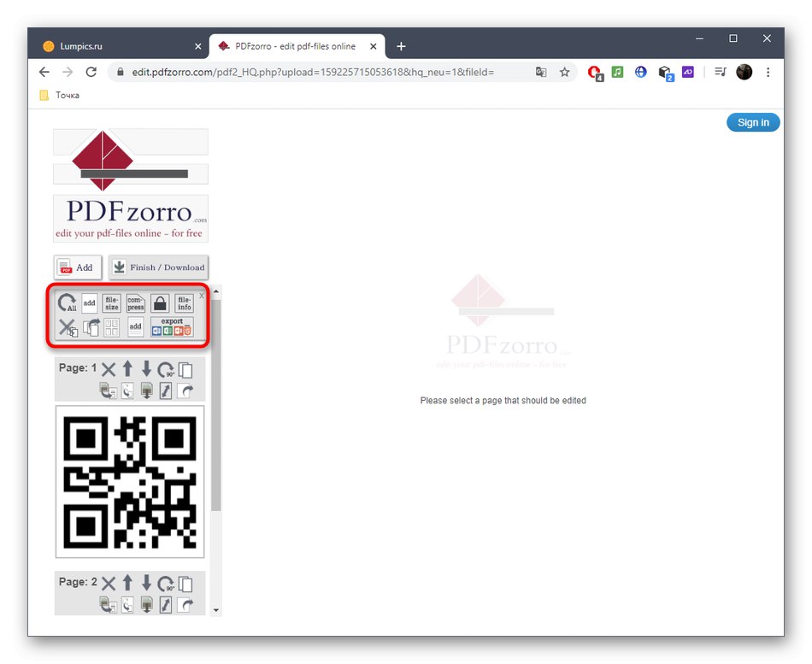Viewport: 812px width, 664px height.
Task: Click Page 2 extract page arrow icon
Action: point(185,604)
